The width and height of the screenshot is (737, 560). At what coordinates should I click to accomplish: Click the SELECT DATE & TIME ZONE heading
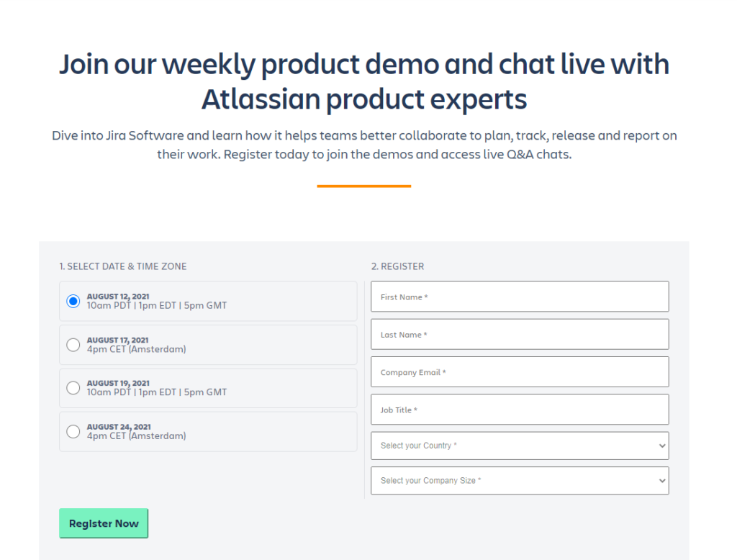point(123,266)
